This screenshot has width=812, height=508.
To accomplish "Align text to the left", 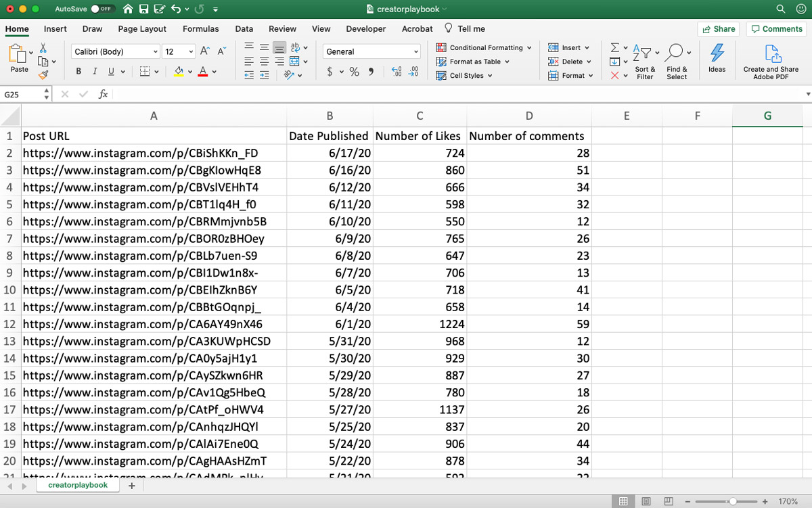I will click(x=248, y=62).
